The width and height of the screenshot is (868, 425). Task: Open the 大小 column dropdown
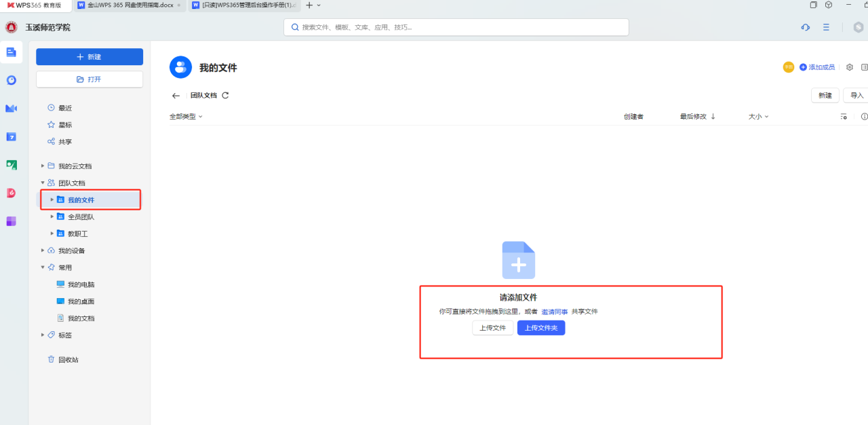(x=758, y=117)
